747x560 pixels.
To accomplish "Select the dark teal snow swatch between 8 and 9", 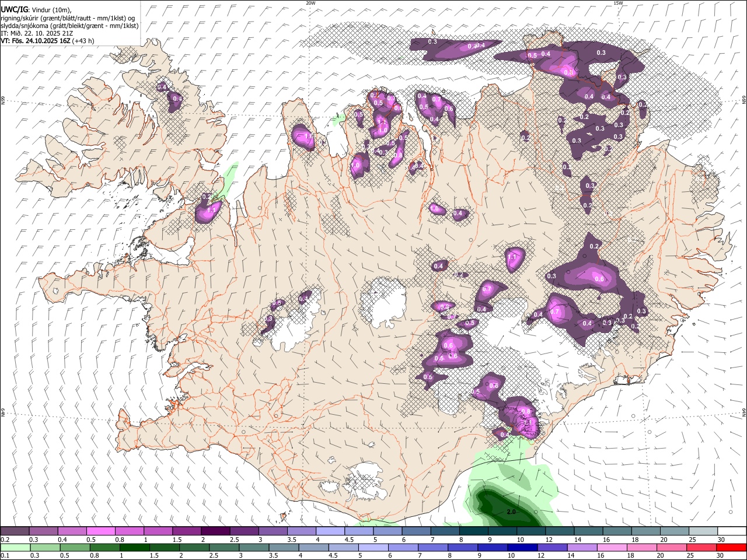I will [473, 531].
